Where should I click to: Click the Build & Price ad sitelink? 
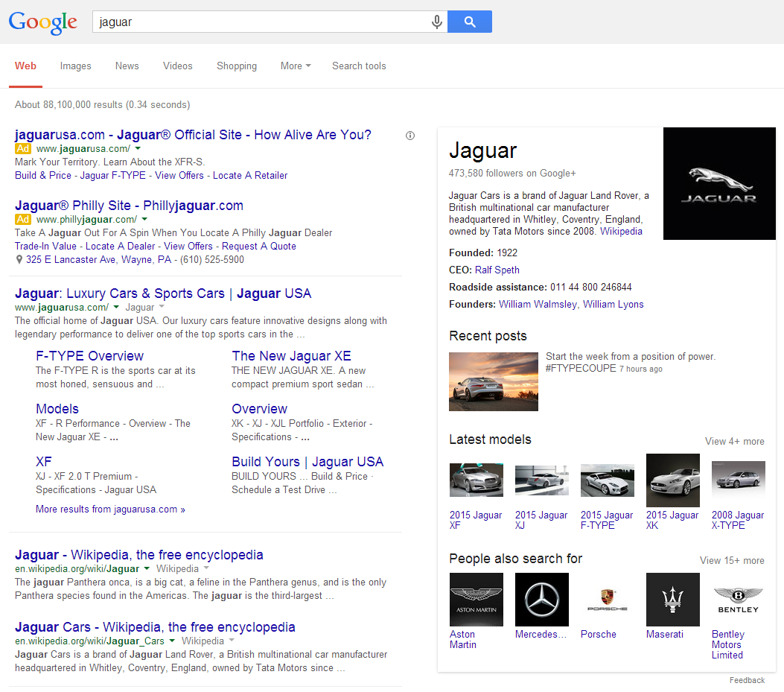tap(43, 176)
